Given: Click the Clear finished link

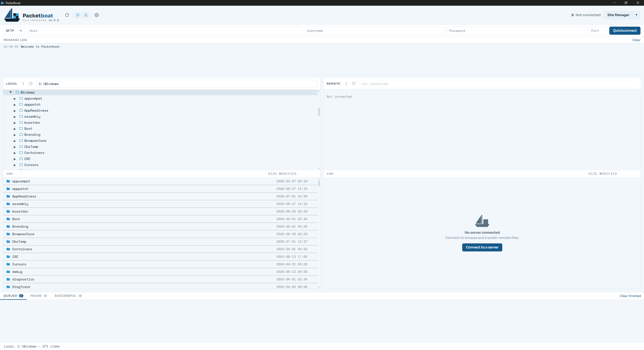Looking at the screenshot, I should 630,296.
